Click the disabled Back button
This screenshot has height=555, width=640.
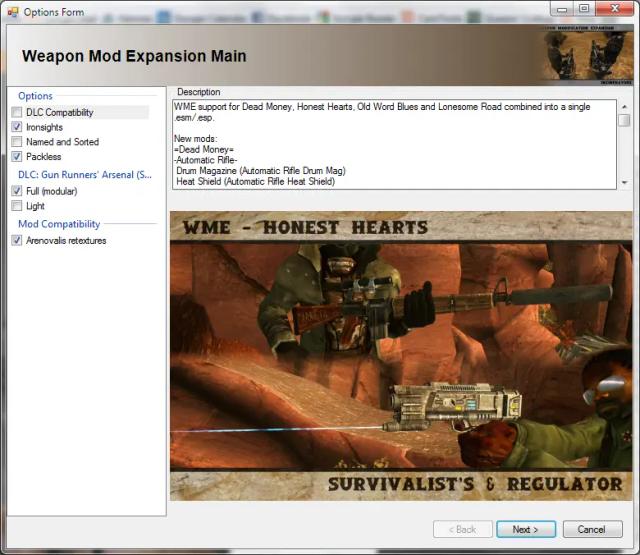point(462,529)
